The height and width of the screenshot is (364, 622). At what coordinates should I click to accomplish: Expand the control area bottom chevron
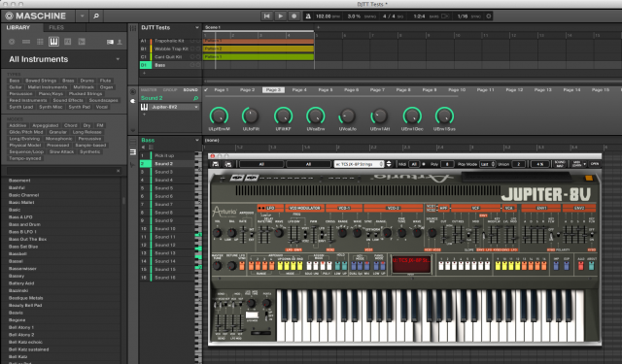133,130
